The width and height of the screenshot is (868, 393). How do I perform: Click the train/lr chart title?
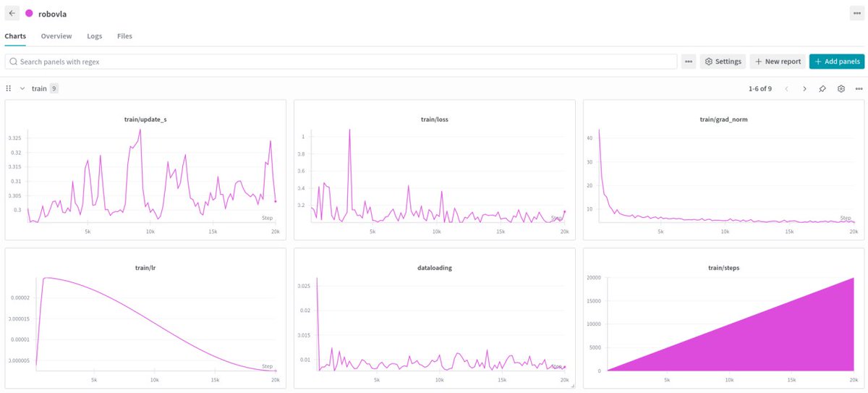(145, 268)
